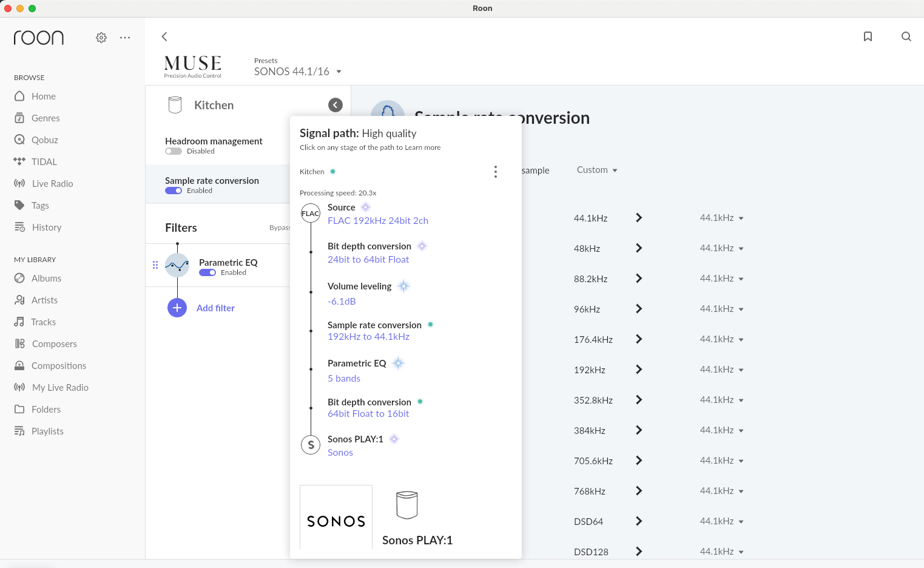Click the Albums sidebar icon

19,278
